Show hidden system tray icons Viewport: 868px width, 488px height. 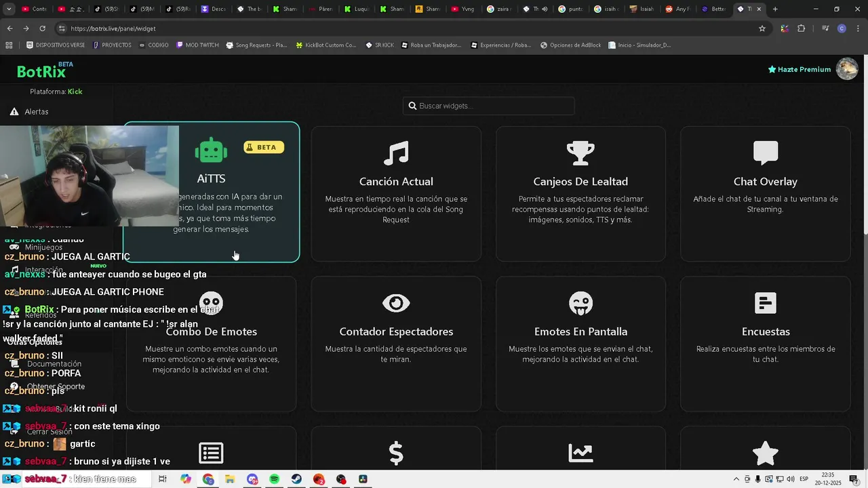point(736,479)
